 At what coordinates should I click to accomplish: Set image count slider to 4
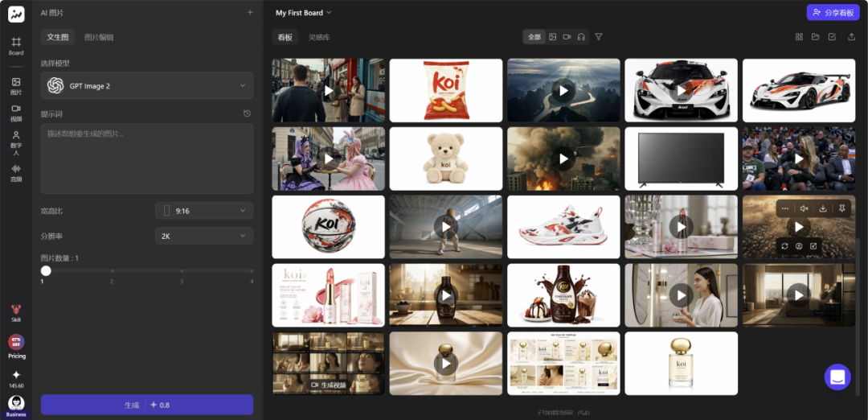pyautogui.click(x=252, y=271)
